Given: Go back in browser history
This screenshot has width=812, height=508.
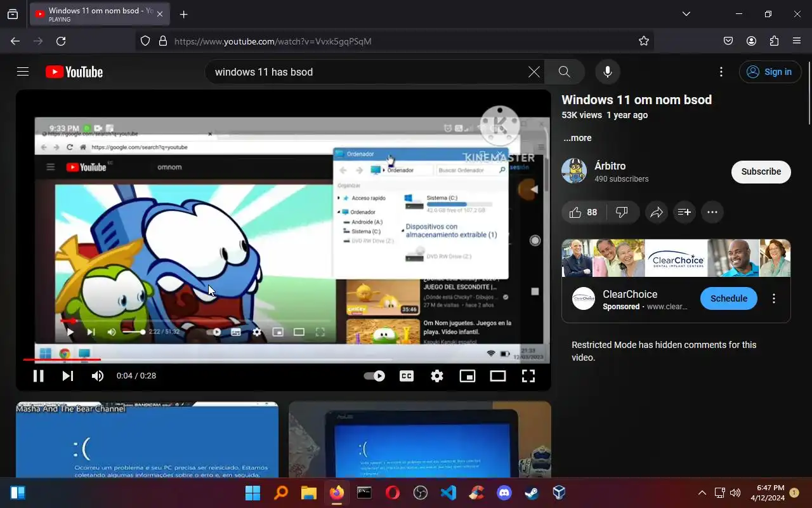Looking at the screenshot, I should 15,41.
